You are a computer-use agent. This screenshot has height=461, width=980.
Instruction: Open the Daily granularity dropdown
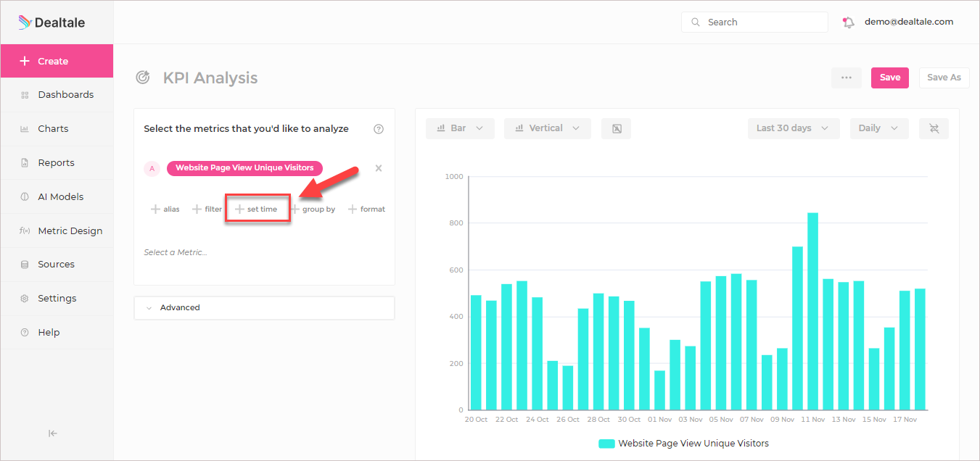[x=878, y=128]
